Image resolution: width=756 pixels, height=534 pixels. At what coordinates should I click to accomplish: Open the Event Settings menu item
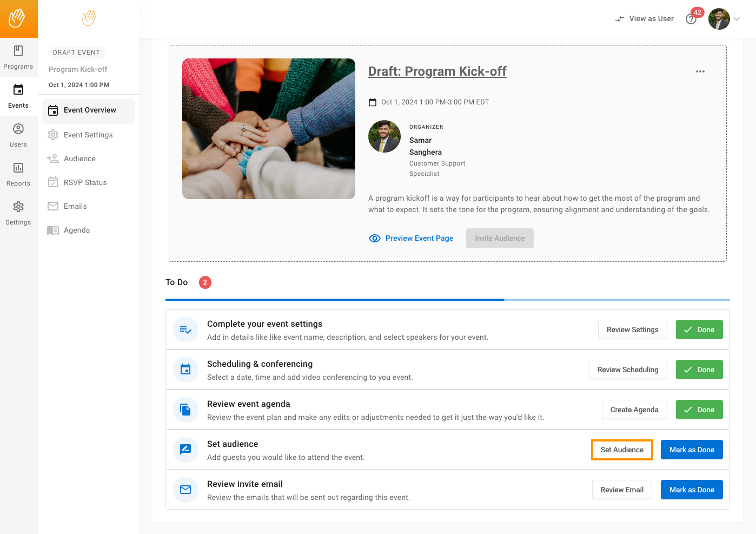coord(89,135)
